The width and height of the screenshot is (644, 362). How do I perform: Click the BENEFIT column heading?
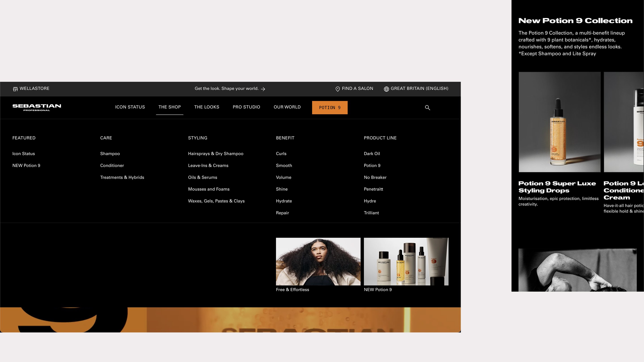tap(285, 138)
